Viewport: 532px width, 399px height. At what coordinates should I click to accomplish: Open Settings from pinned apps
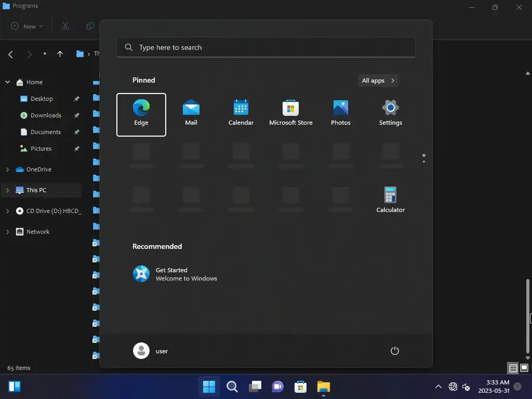coord(391,115)
